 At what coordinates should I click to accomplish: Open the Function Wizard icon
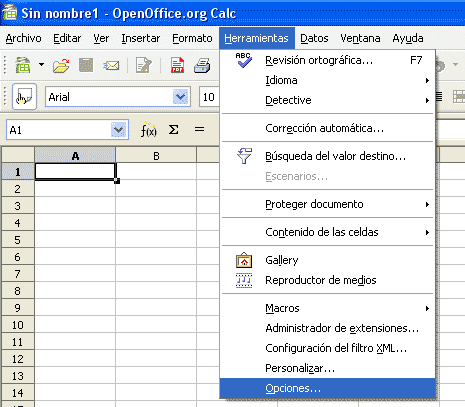(x=148, y=130)
